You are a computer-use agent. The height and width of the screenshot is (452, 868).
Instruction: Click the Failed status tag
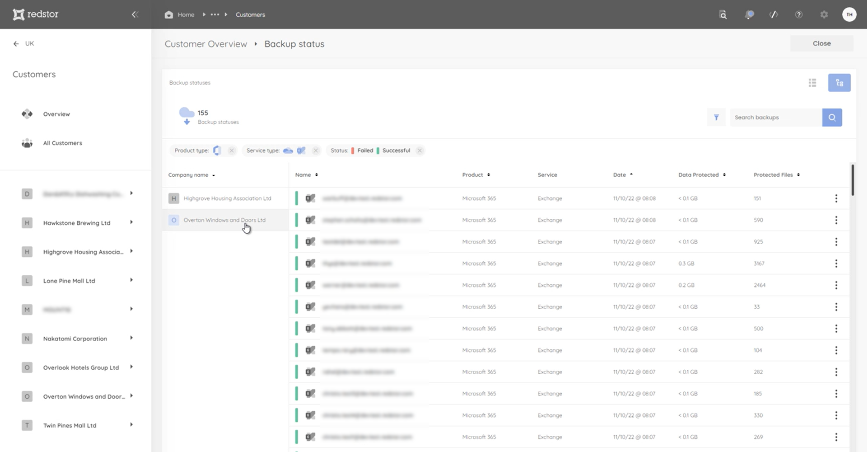362,151
